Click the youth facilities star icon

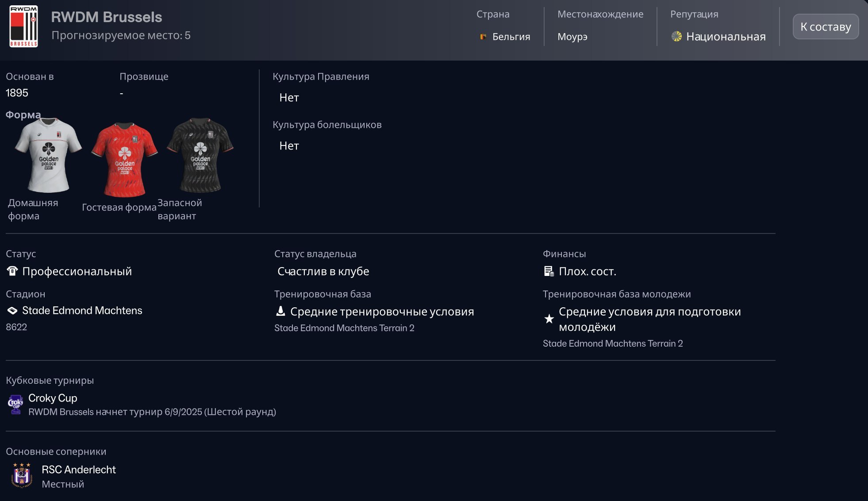coord(549,319)
